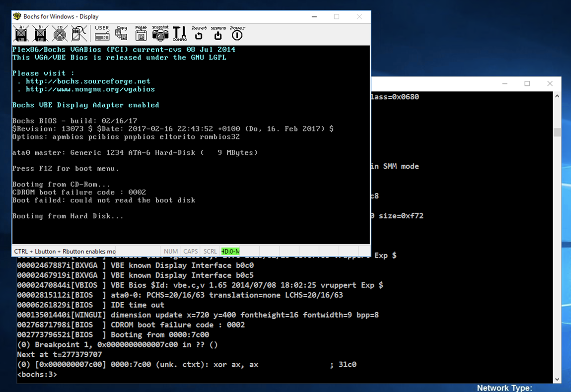Click the Suspend button in Bochs
Image resolution: width=571 pixels, height=392 pixels.
pos(218,33)
